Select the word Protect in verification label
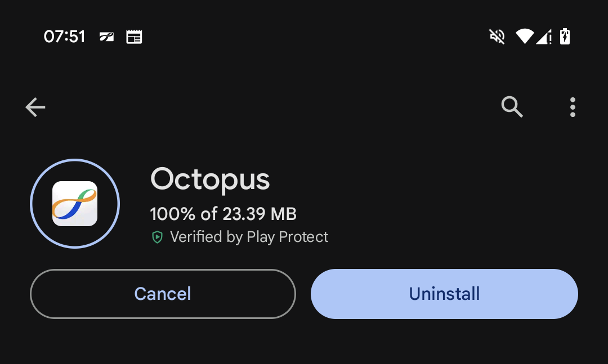608x364 pixels. tap(303, 237)
